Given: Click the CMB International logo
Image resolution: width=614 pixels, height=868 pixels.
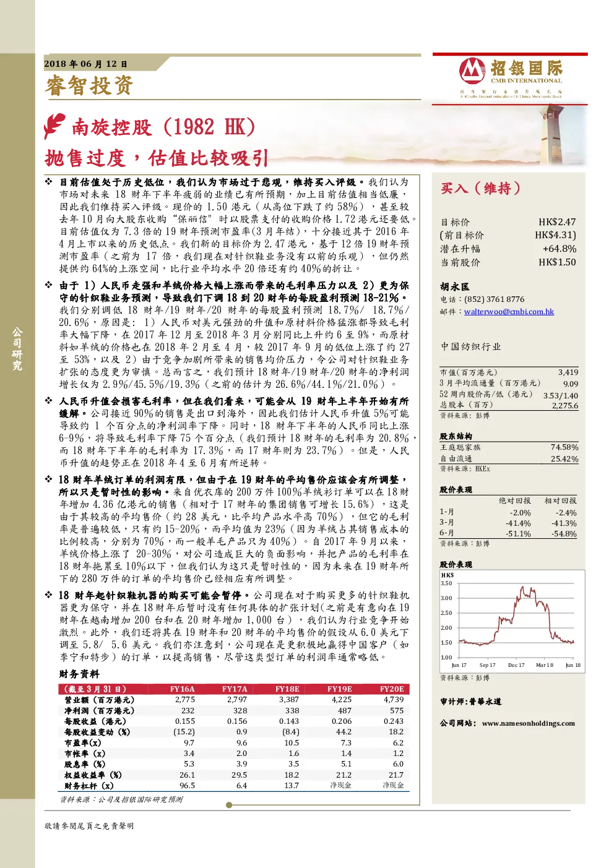Looking at the screenshot, I should [511, 77].
